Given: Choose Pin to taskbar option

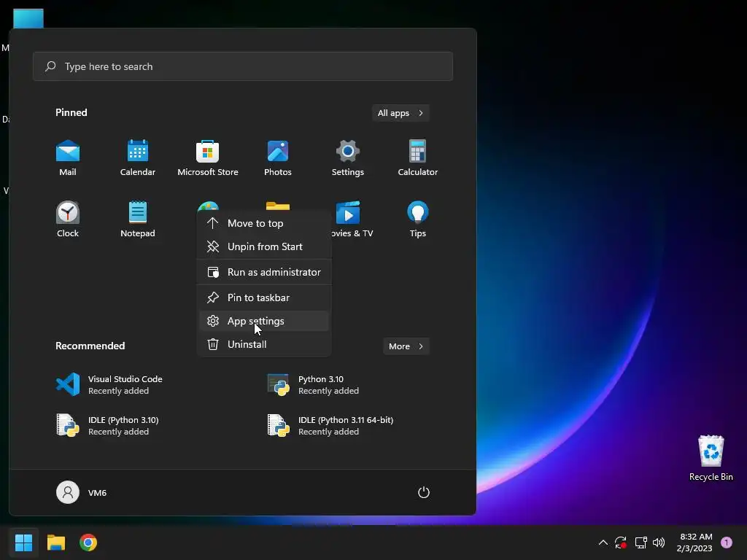Looking at the screenshot, I should pos(264,297).
